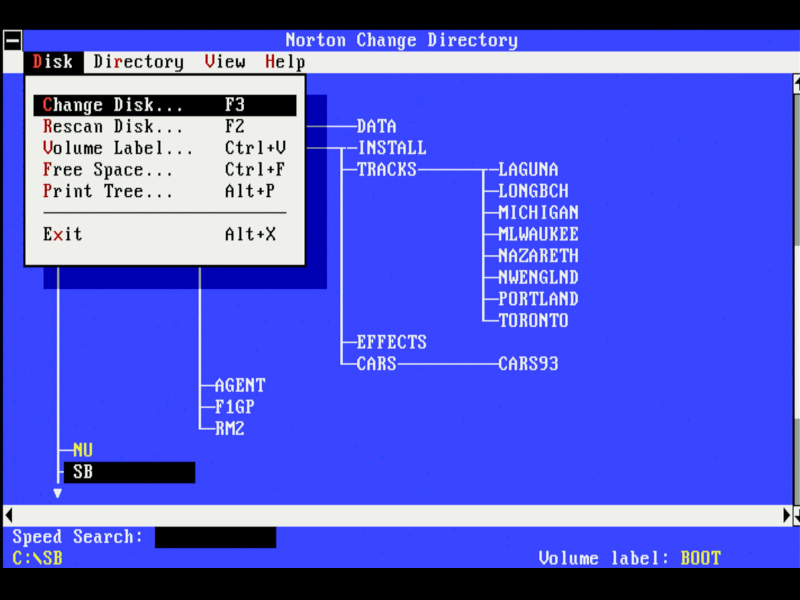This screenshot has width=800, height=600.
Task: Select the AGENT directory
Action: (240, 385)
